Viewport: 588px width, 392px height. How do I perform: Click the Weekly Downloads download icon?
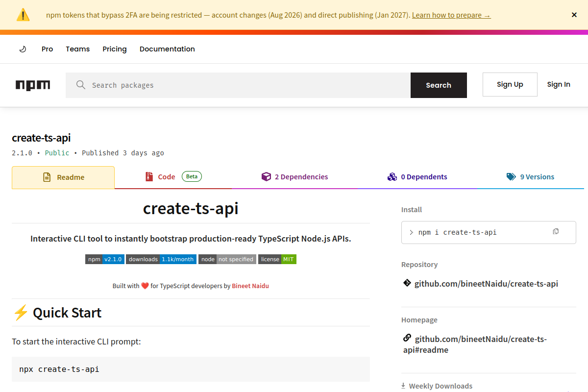403,386
